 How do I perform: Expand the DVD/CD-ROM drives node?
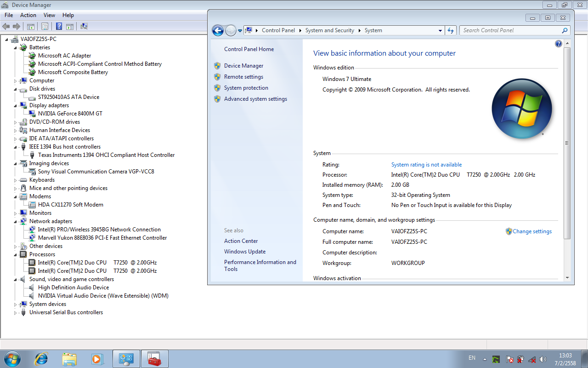click(x=15, y=122)
